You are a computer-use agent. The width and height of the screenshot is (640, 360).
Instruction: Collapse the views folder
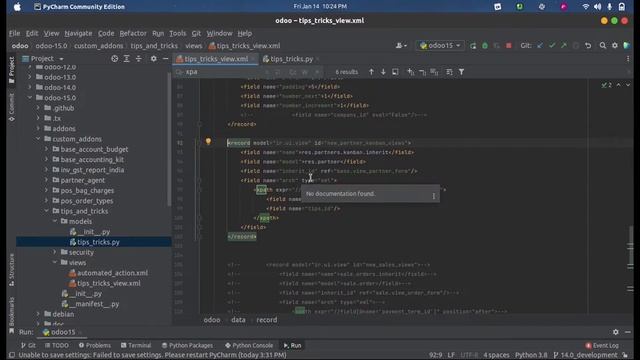tap(55, 262)
